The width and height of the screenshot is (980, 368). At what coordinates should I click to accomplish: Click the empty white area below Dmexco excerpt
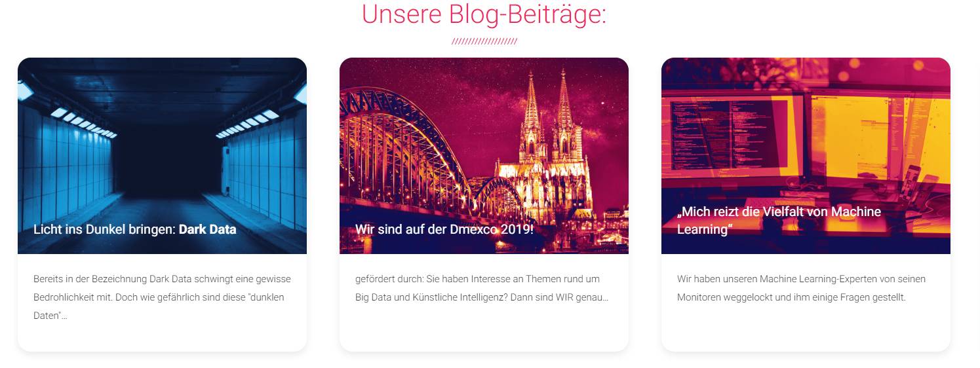click(484, 327)
